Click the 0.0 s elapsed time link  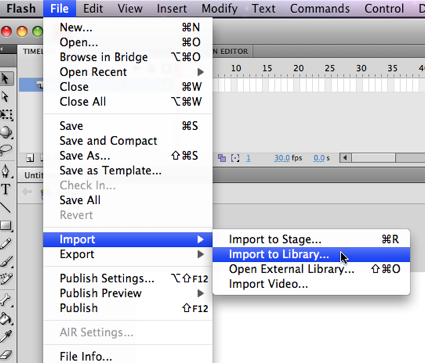321,158
